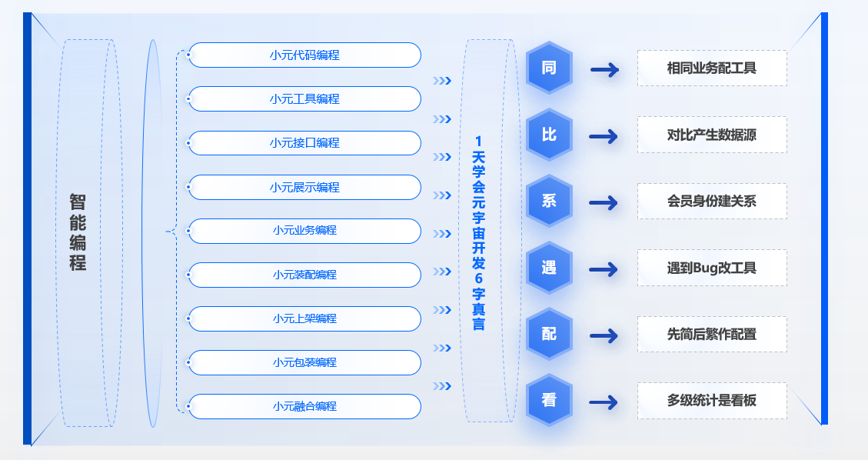Click the arrow pointing to 多级统计是看板
868x460 pixels.
tap(604, 402)
